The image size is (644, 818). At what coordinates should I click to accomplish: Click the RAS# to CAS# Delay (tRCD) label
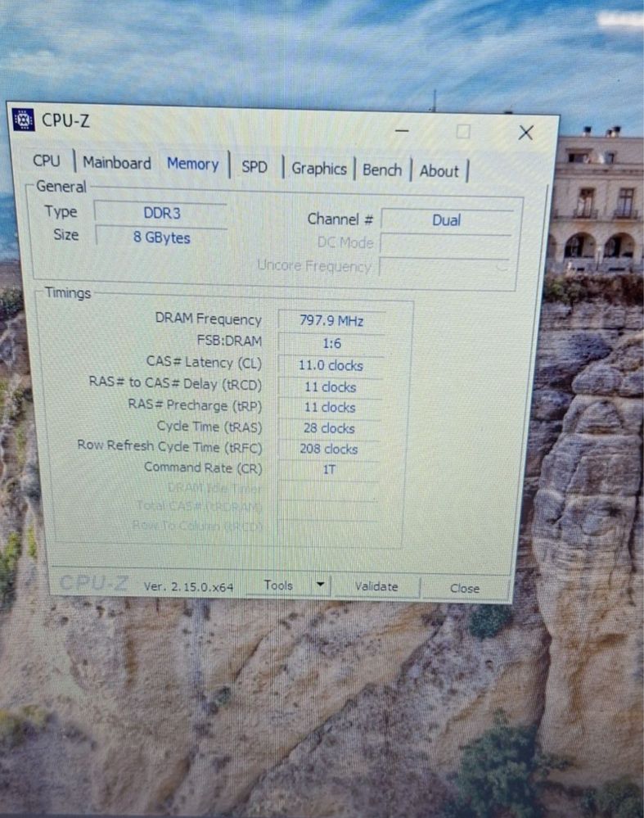[x=175, y=383]
